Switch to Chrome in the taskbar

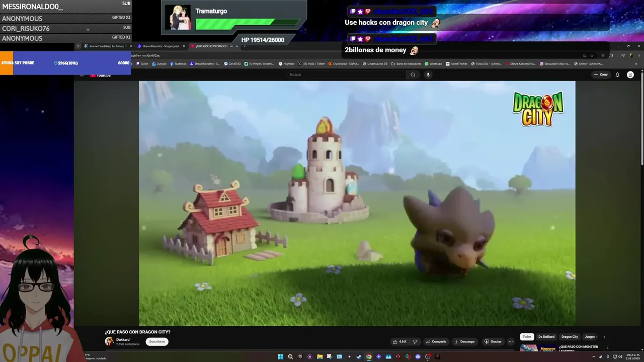[369, 357]
